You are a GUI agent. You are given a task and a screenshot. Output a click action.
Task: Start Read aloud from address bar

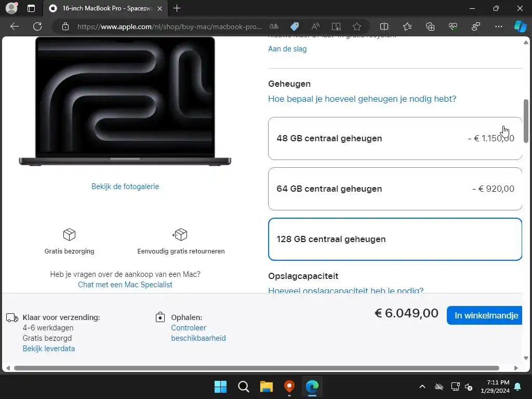(315, 26)
